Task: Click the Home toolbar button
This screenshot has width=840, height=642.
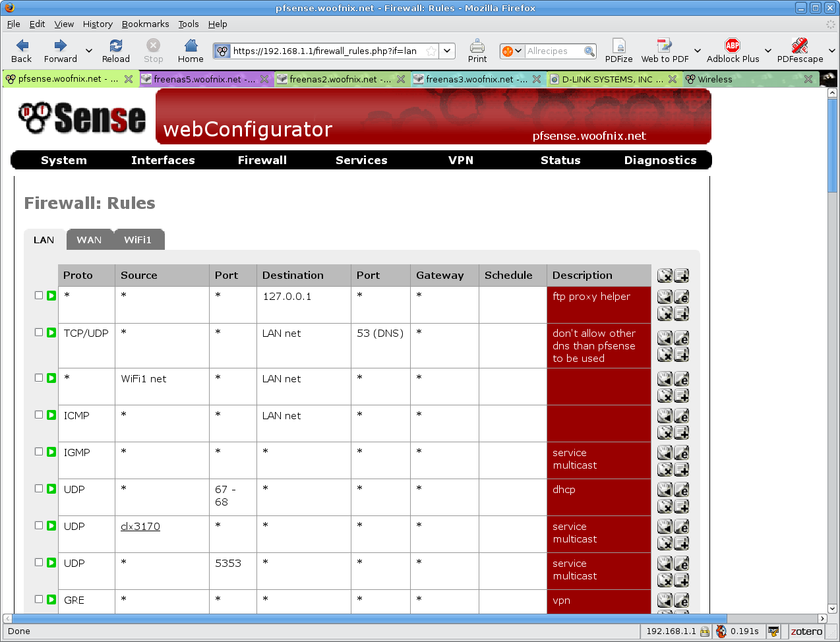Action: pyautogui.click(x=191, y=51)
